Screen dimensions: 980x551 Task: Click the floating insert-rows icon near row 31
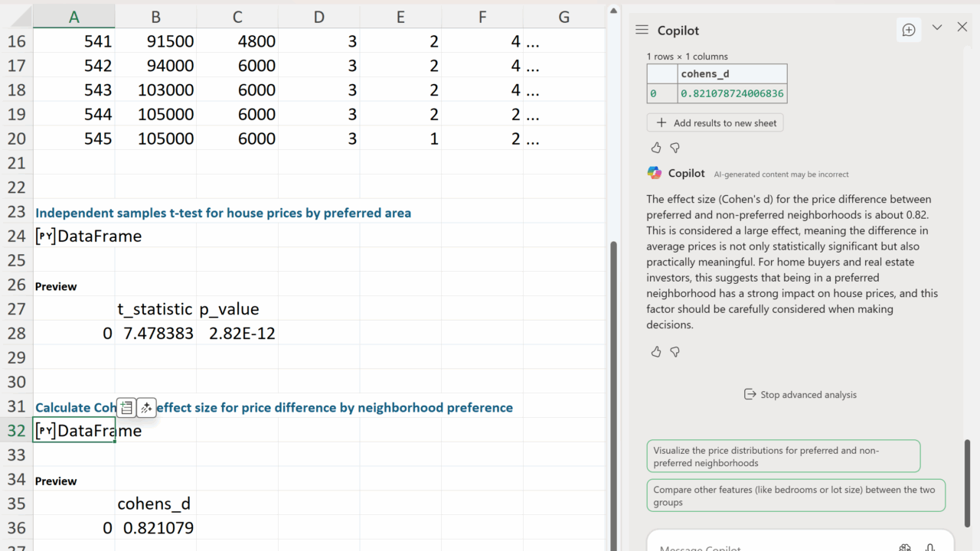coord(127,408)
